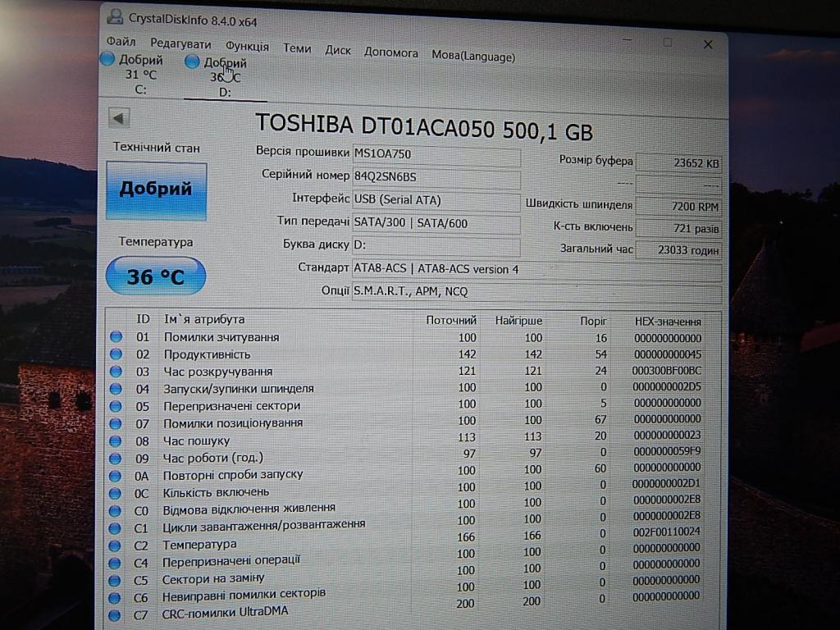Viewport: 840px width, 630px height.
Task: Click status dot for attribute C7 CRC errors
Action: tap(114, 614)
